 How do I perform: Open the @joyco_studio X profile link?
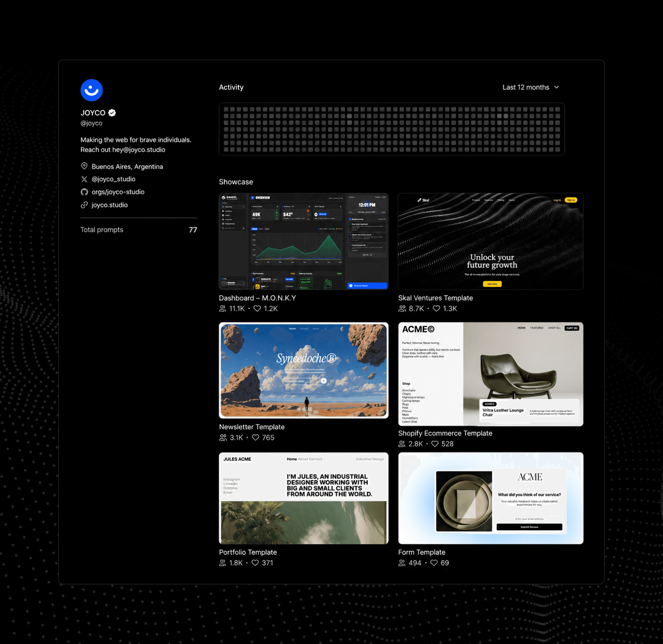(x=113, y=179)
